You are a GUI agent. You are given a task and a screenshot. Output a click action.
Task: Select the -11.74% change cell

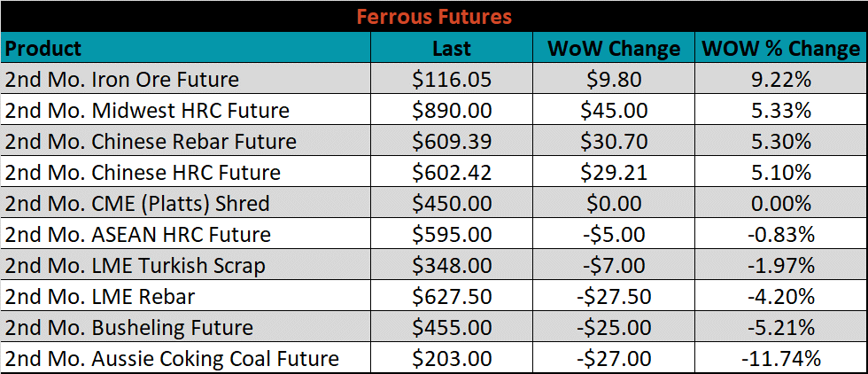click(x=781, y=358)
